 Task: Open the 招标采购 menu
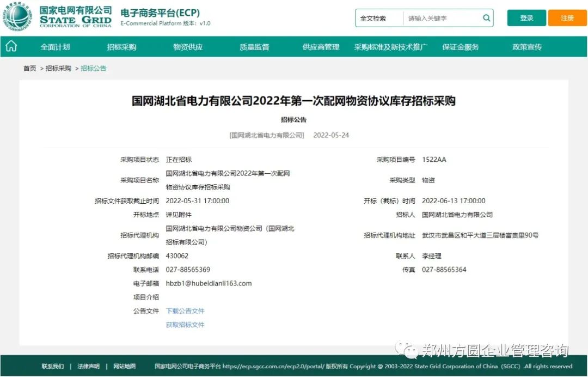click(121, 47)
